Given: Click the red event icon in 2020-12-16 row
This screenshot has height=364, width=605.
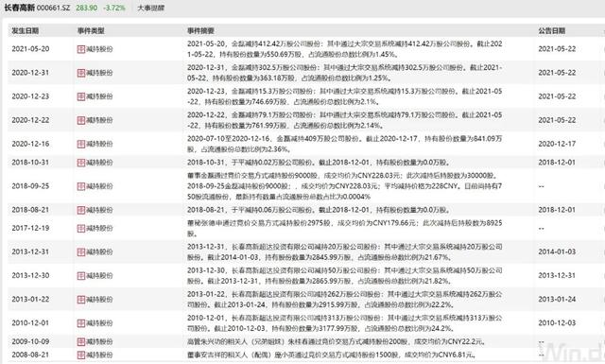Looking at the screenshot, I should 81,144.
